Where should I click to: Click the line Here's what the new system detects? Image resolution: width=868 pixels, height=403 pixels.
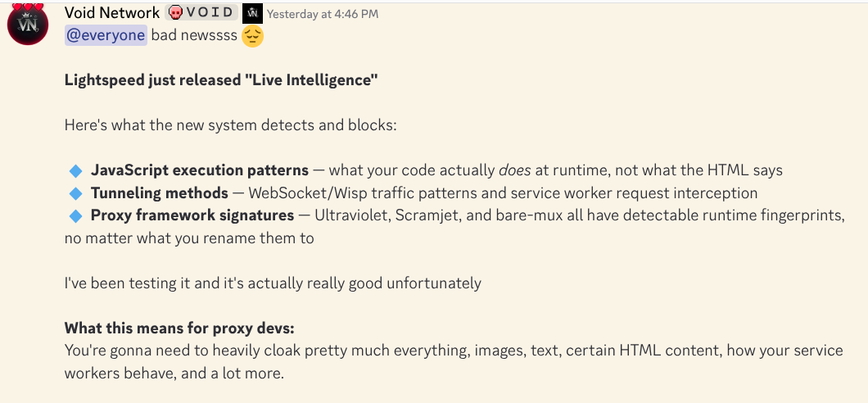[231, 125]
